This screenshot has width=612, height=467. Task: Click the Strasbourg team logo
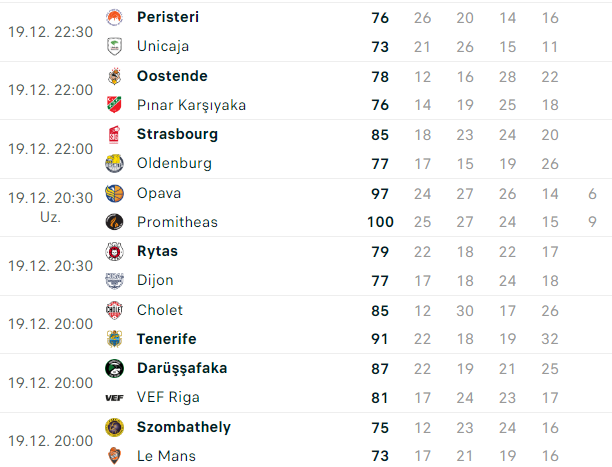pos(114,135)
